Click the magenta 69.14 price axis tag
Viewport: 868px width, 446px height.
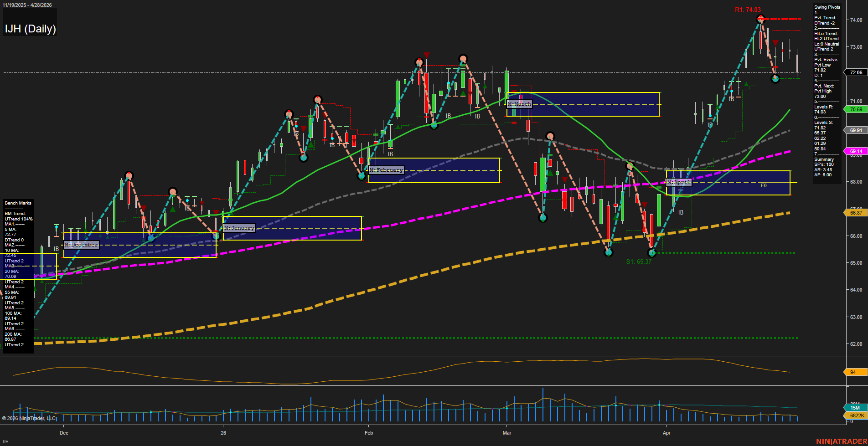point(856,151)
